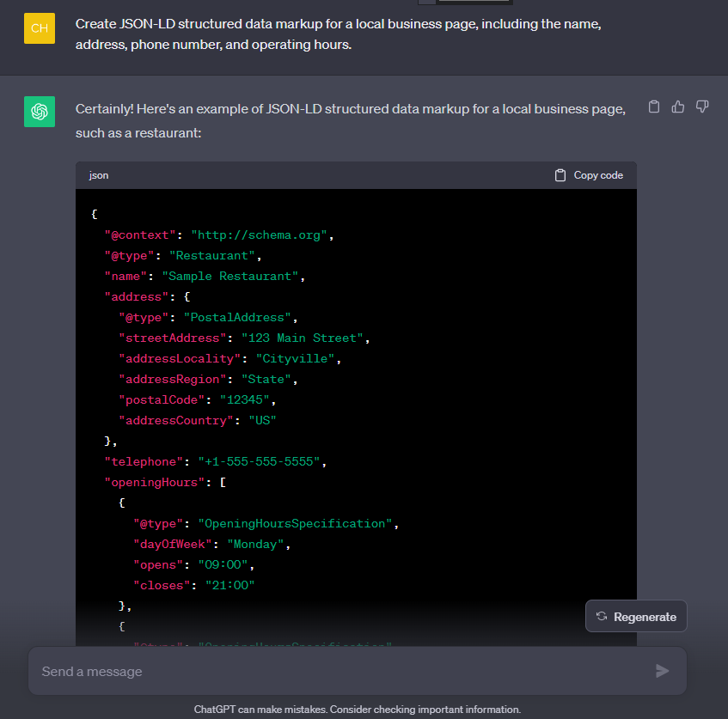Screen dimensions: 728x719
Task: Click the ChatGPT can make mistakes disclaimer
Action: coord(358,710)
